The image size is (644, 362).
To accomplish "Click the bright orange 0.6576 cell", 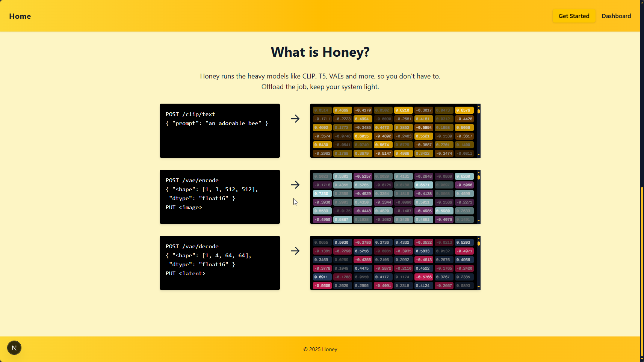I will [x=464, y=110].
